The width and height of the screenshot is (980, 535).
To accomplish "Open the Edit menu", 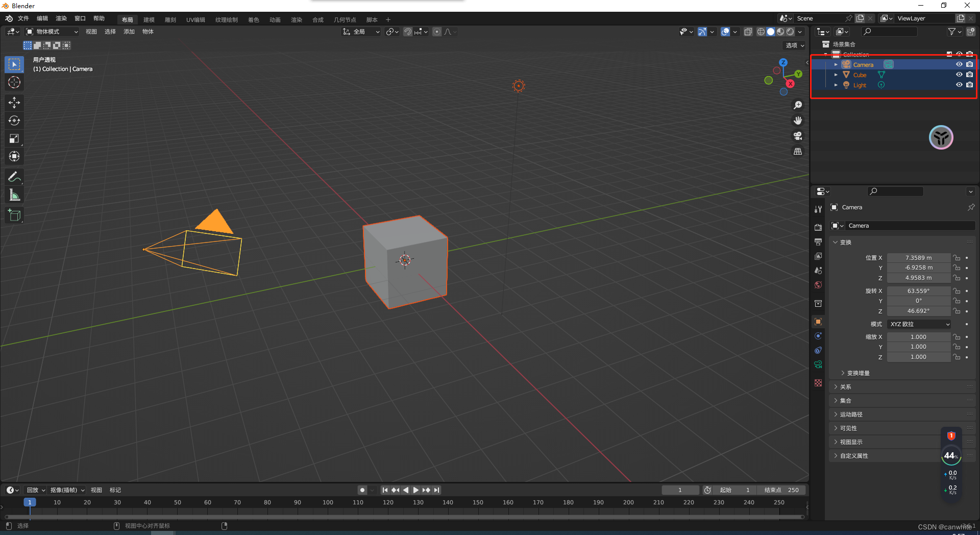I will 42,18.
